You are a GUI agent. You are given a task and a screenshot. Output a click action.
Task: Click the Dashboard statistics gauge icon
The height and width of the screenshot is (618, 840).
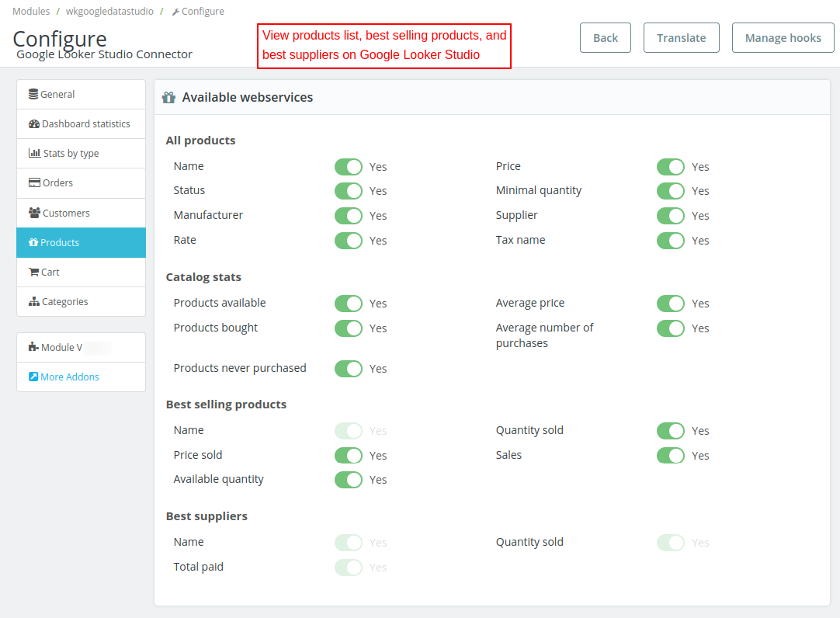click(34, 124)
